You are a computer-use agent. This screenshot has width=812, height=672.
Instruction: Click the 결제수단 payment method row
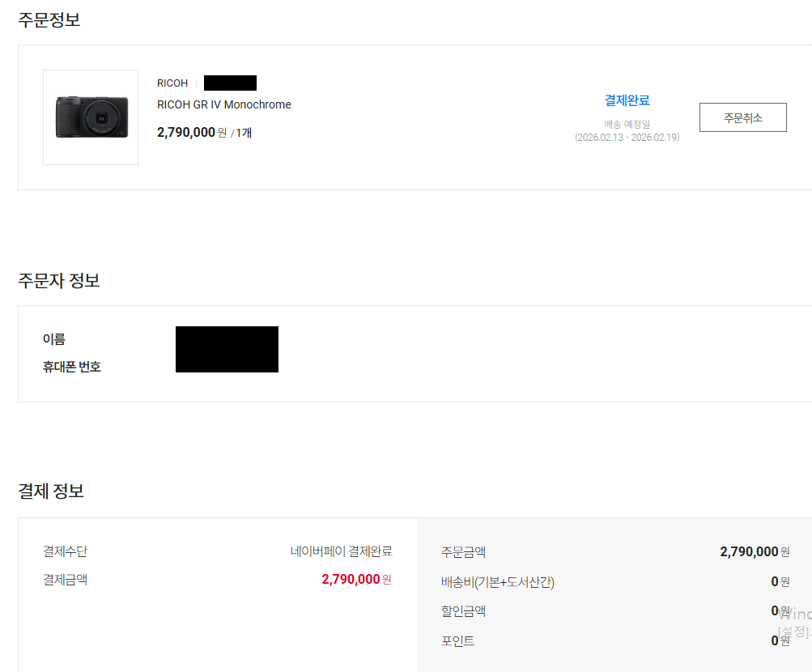click(65, 551)
